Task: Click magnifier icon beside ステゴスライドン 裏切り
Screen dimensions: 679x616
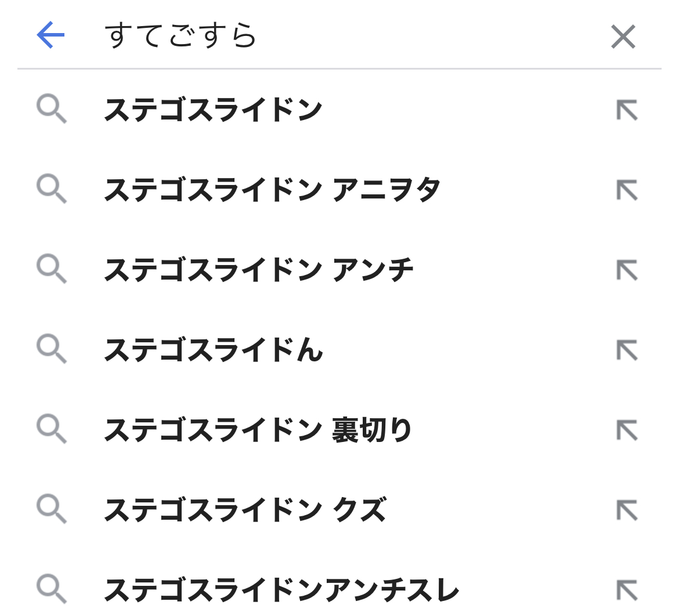Action: (x=52, y=430)
